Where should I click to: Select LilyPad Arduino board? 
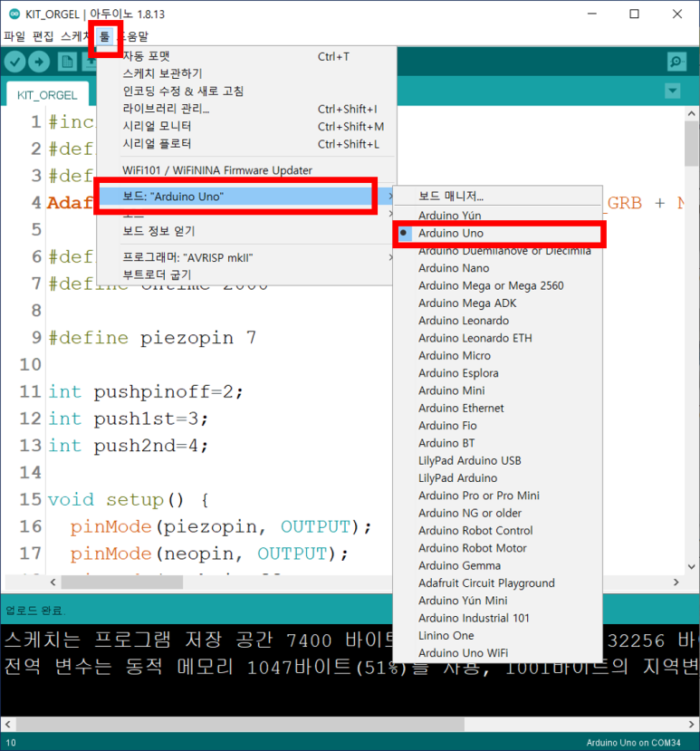(x=497, y=478)
